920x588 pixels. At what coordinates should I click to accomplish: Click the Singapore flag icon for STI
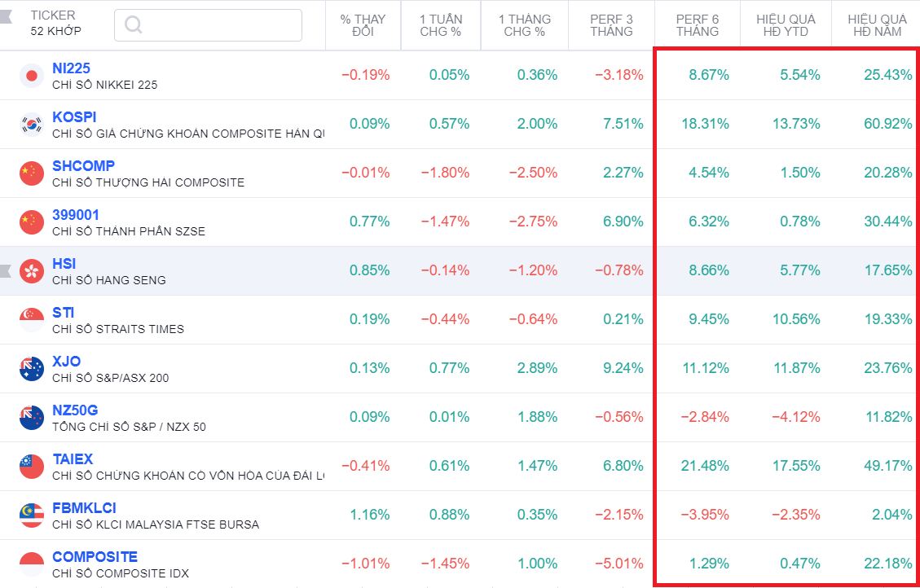32,320
